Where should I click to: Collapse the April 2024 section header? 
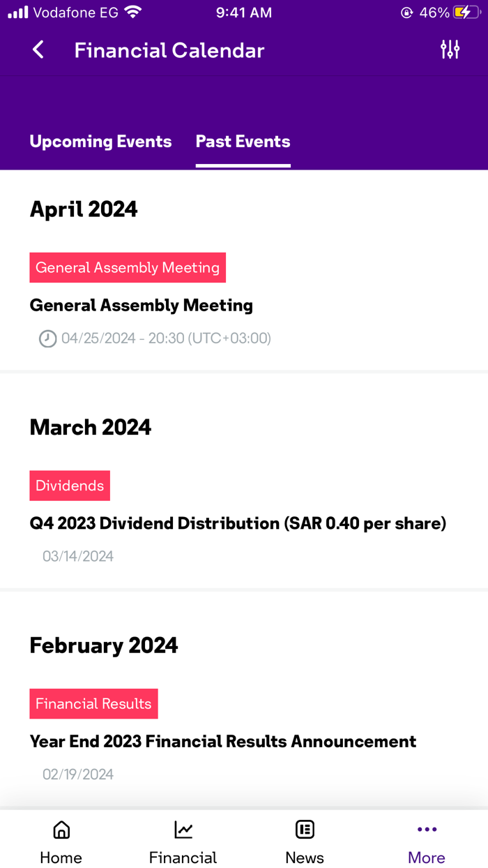(83, 209)
